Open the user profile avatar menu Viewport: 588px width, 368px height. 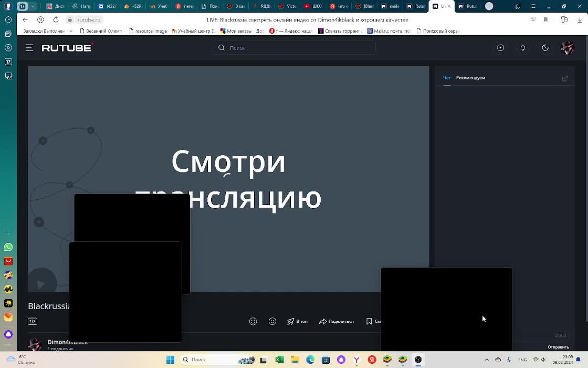[x=568, y=48]
